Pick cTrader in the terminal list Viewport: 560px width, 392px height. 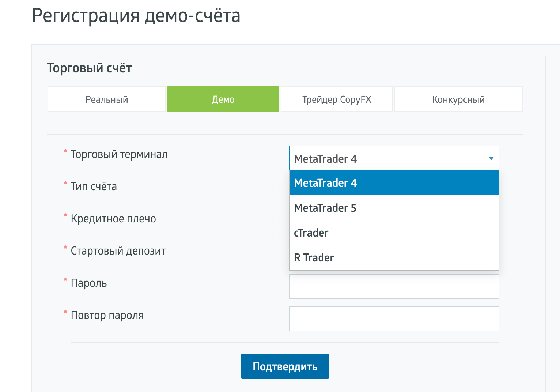(x=394, y=233)
